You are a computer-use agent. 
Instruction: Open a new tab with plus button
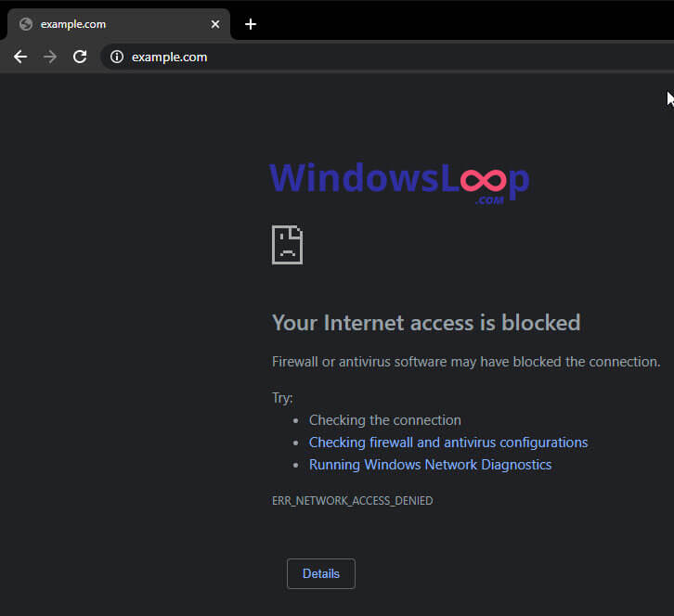point(251,24)
